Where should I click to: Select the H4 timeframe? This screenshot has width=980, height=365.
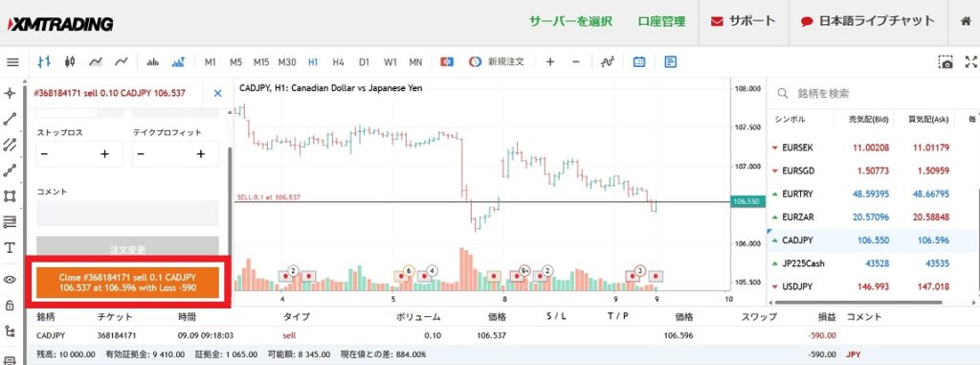(x=338, y=62)
